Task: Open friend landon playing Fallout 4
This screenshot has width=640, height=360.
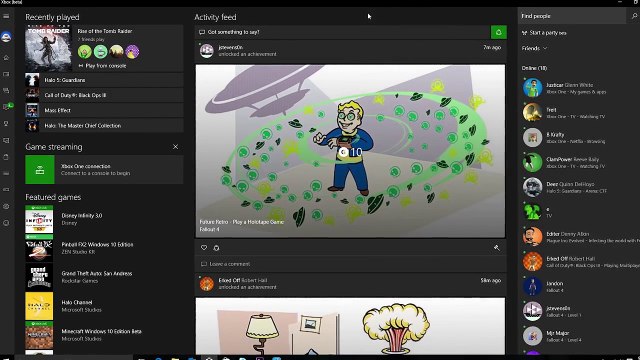Action: point(580,287)
